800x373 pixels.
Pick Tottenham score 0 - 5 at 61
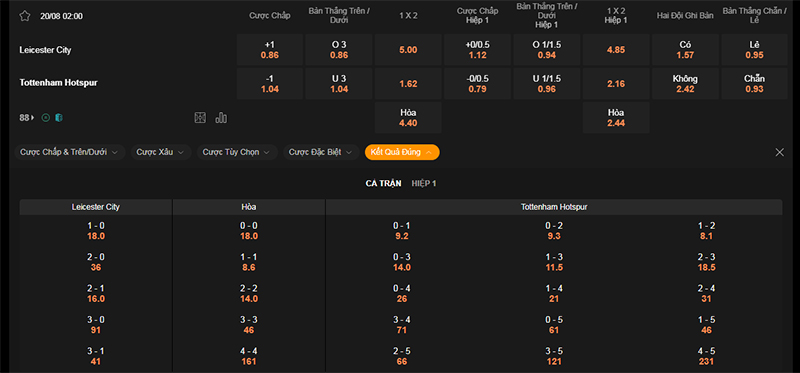[x=554, y=325]
